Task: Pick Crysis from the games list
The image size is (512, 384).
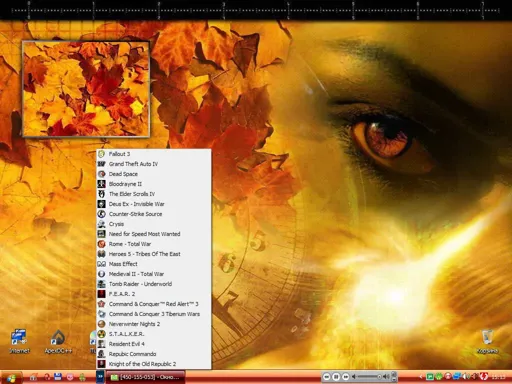Action: click(154, 224)
